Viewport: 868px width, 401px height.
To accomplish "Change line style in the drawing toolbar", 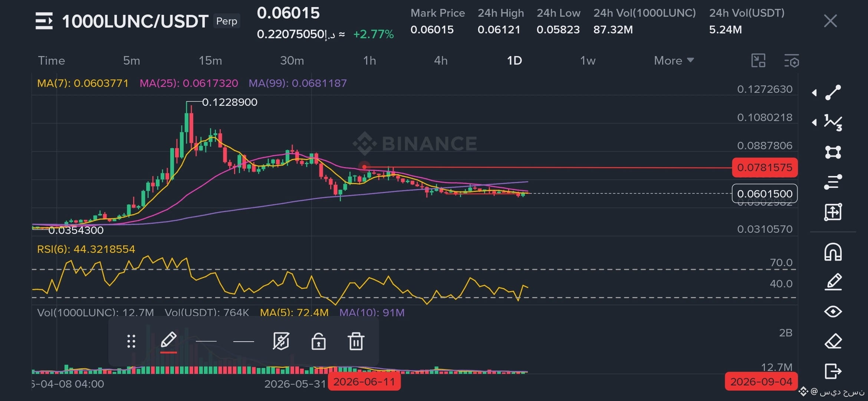I will pos(244,341).
